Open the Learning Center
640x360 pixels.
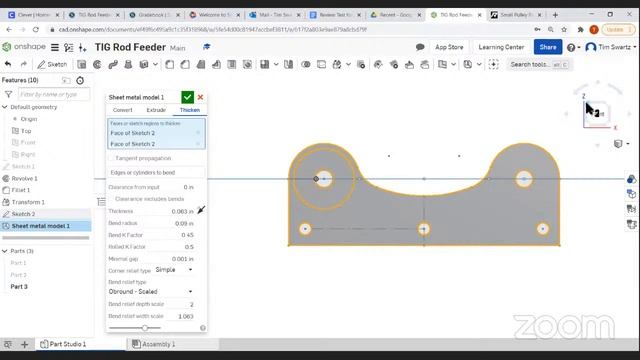pyautogui.click(x=501, y=47)
